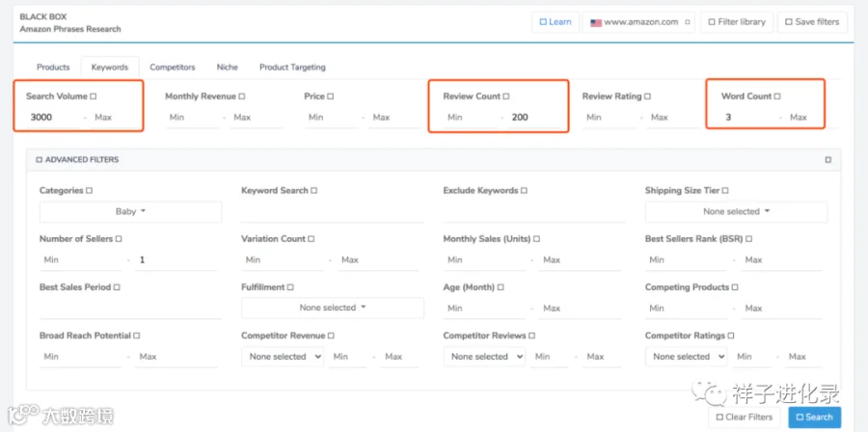The image size is (868, 432).
Task: Click the info icon next to Monthly Revenue
Action: [x=242, y=96]
